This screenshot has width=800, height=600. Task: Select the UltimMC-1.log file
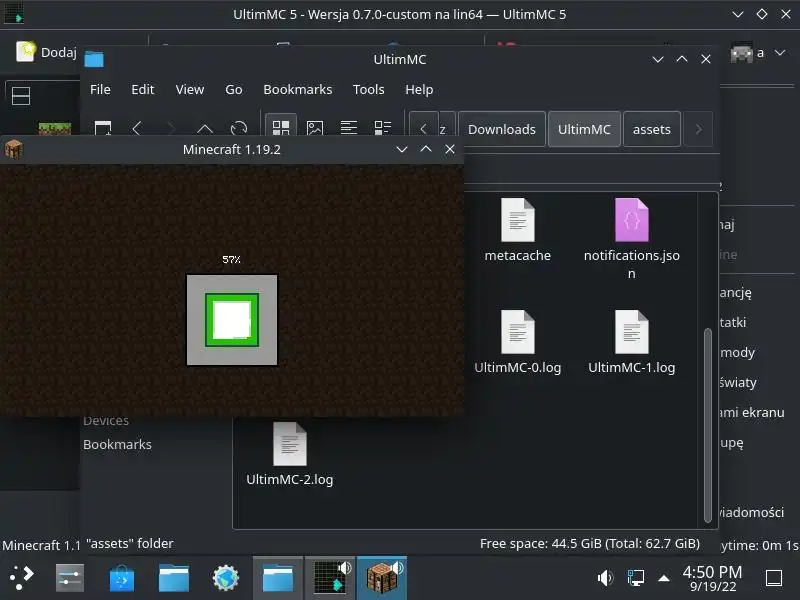632,342
